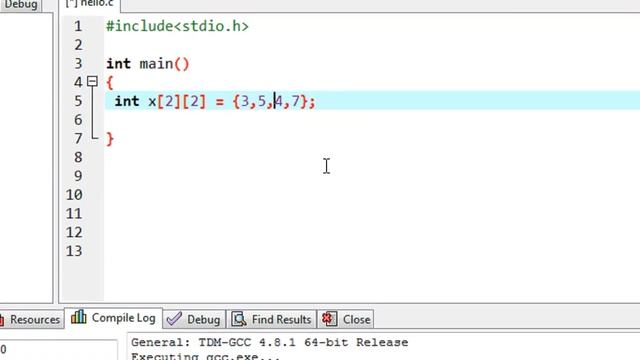Click the TDM-GCC 4.8.1 log line
This screenshot has width=640, height=360.
[x=269, y=342]
